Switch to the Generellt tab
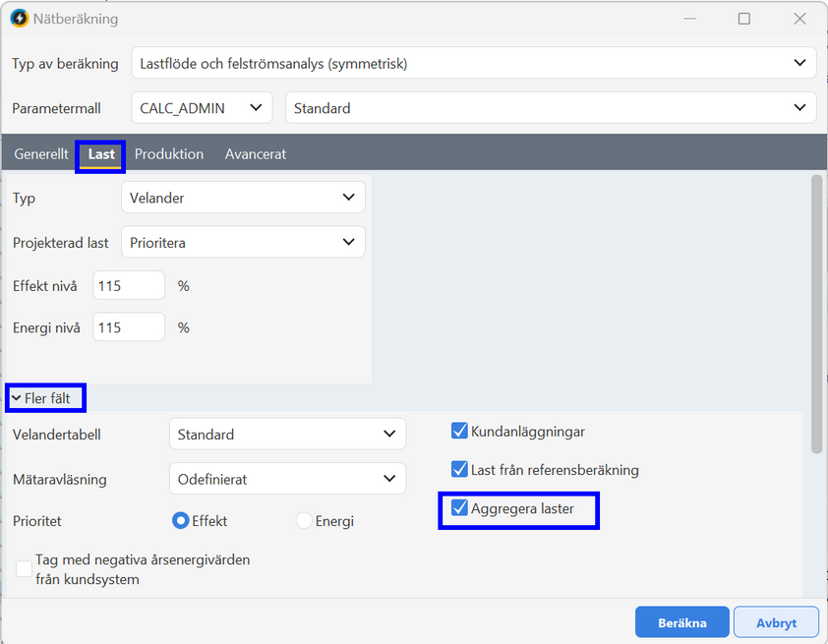The height and width of the screenshot is (644, 828). pos(41,154)
